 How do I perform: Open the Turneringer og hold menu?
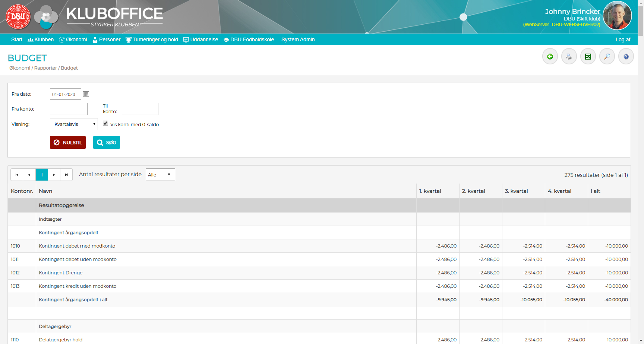click(x=152, y=39)
